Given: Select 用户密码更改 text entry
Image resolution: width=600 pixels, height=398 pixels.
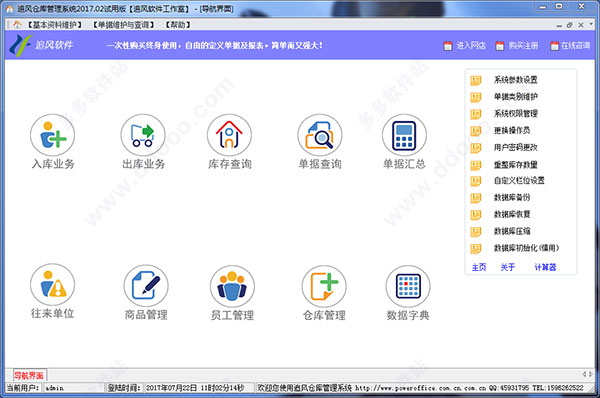Looking at the screenshot, I should [x=515, y=147].
